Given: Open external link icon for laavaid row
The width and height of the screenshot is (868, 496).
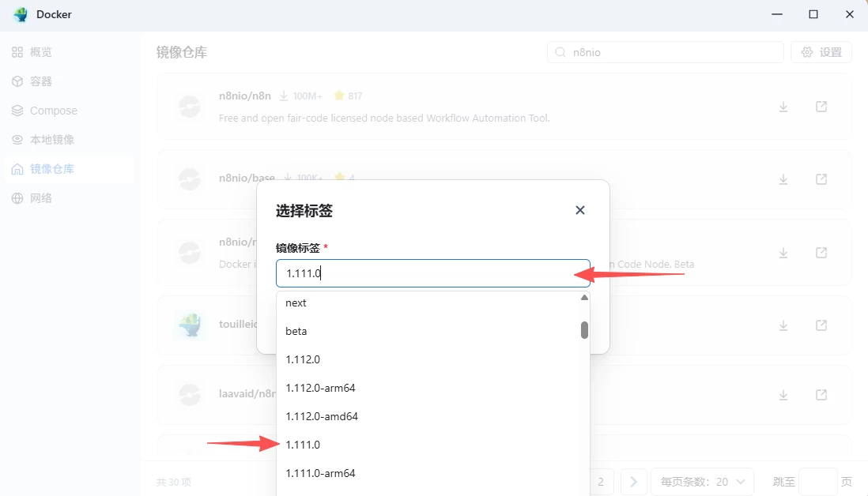Looking at the screenshot, I should click(x=821, y=394).
